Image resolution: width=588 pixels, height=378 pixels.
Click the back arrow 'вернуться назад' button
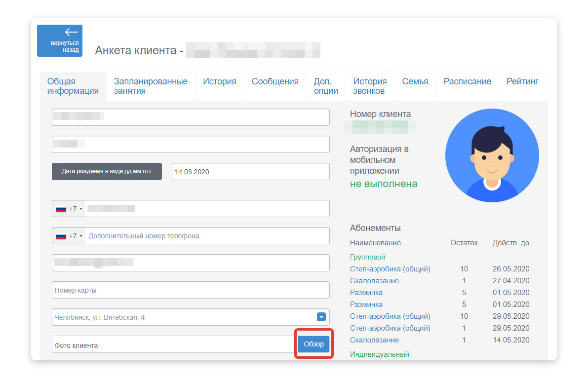point(60,40)
